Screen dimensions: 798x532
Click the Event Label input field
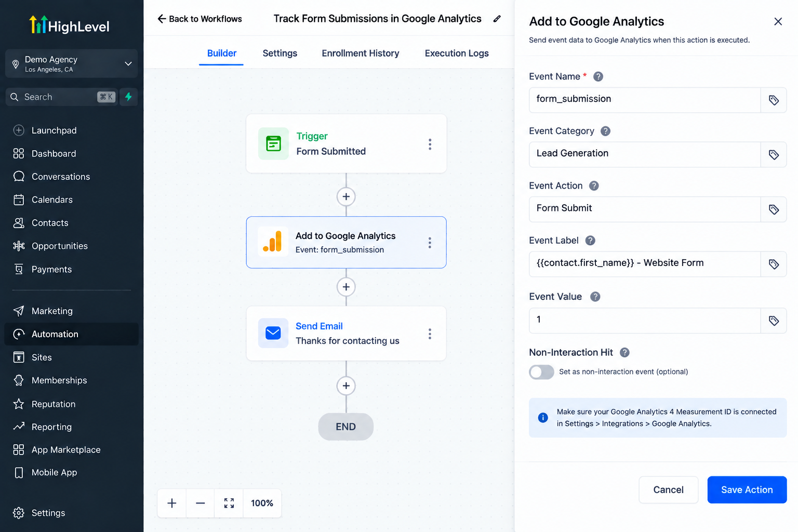(x=644, y=264)
